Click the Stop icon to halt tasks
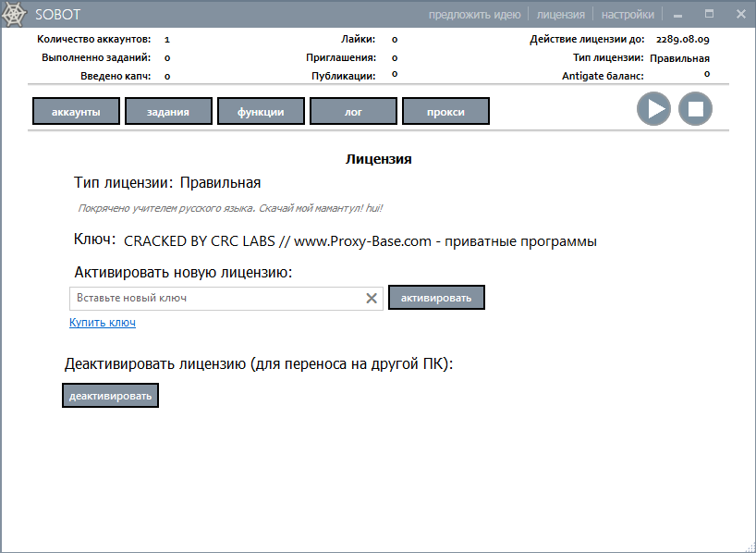 [696, 108]
